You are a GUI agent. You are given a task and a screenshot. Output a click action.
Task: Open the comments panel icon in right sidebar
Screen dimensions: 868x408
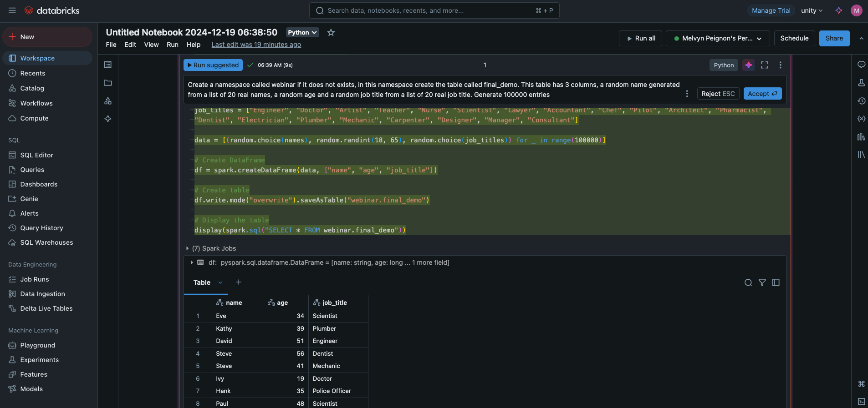tap(861, 65)
